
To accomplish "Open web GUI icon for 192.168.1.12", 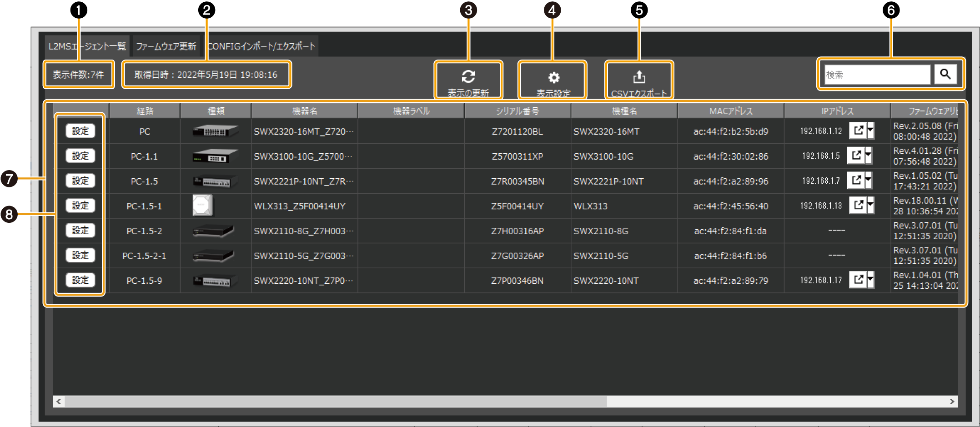I will pos(858,131).
